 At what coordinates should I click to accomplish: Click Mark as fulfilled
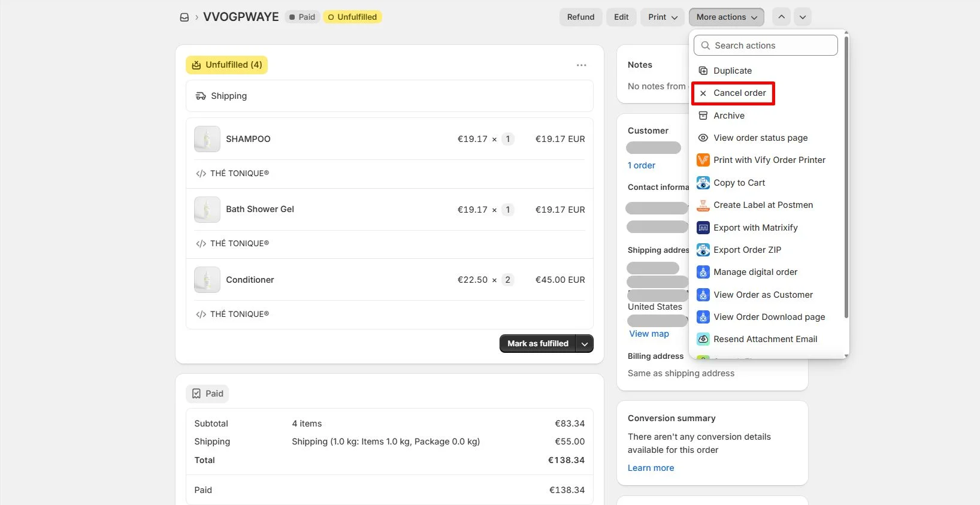(x=538, y=344)
